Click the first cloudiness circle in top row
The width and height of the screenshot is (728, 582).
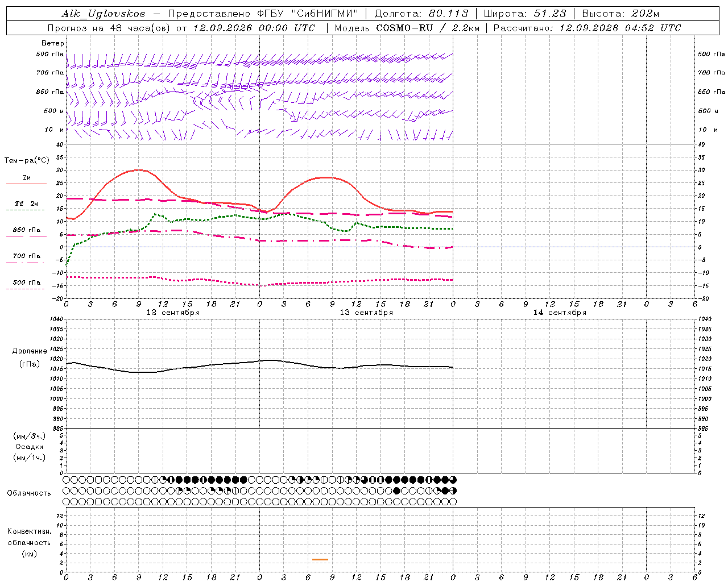tap(67, 480)
